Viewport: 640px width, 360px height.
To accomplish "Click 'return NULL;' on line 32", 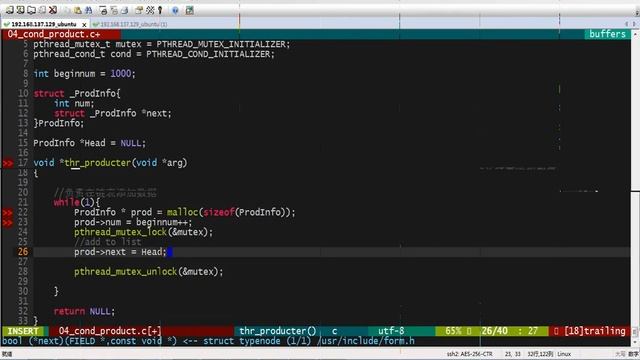I will point(84,311).
